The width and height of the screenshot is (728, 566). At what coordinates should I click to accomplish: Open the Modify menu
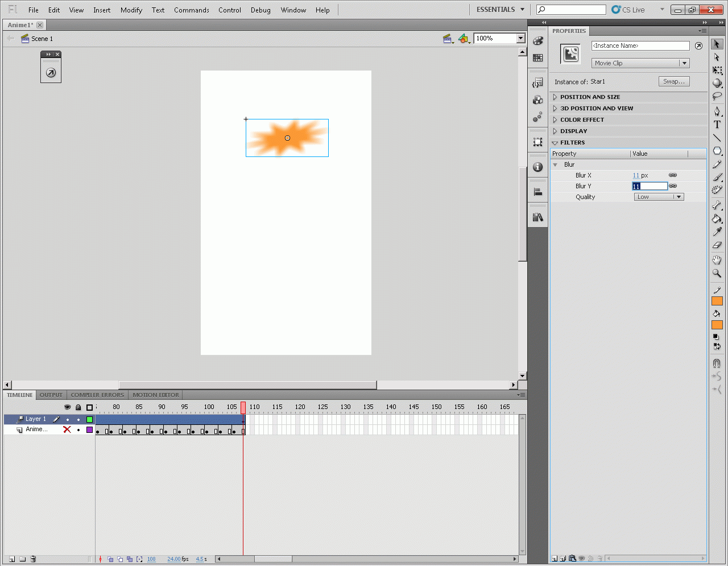pos(131,10)
